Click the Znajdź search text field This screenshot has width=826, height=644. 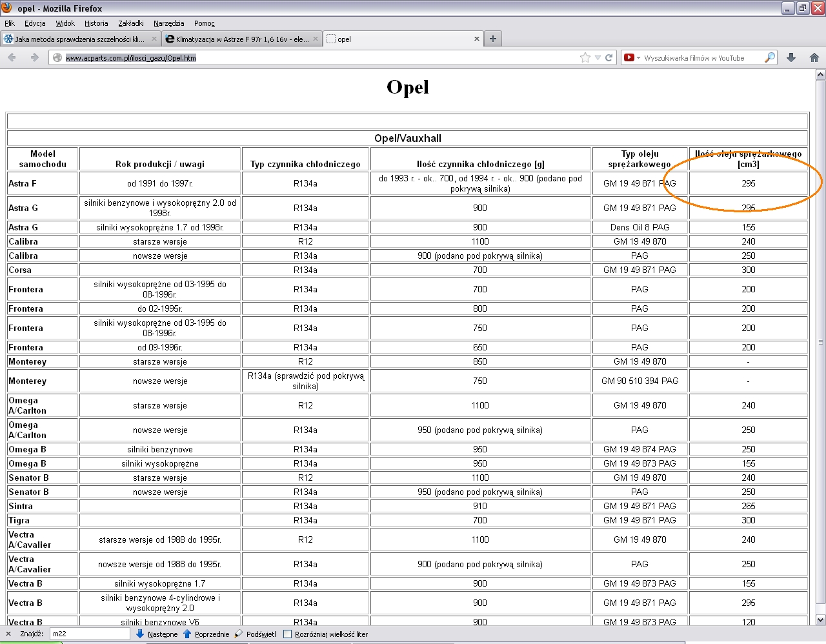point(89,634)
